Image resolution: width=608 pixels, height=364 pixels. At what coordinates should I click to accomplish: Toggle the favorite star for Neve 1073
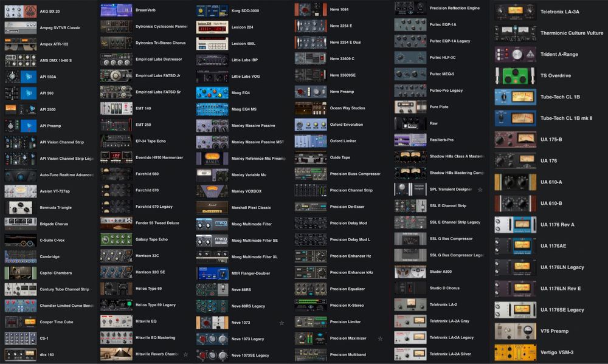pyautogui.click(x=282, y=323)
